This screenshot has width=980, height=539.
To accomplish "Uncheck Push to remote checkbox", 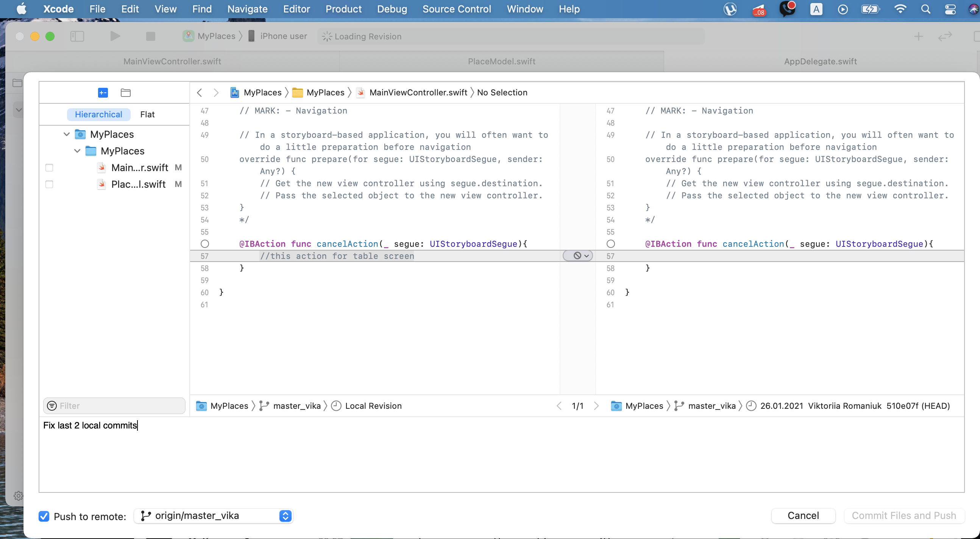I will point(44,516).
